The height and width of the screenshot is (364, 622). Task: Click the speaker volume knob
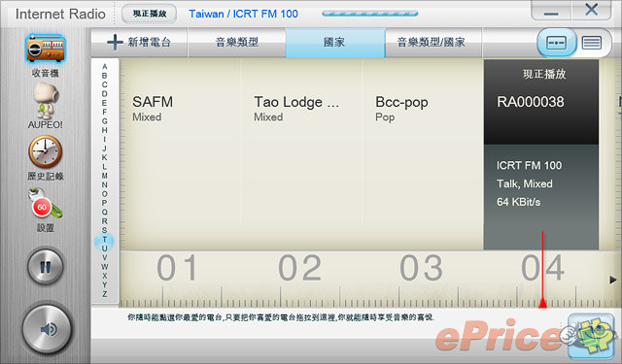coord(48,329)
